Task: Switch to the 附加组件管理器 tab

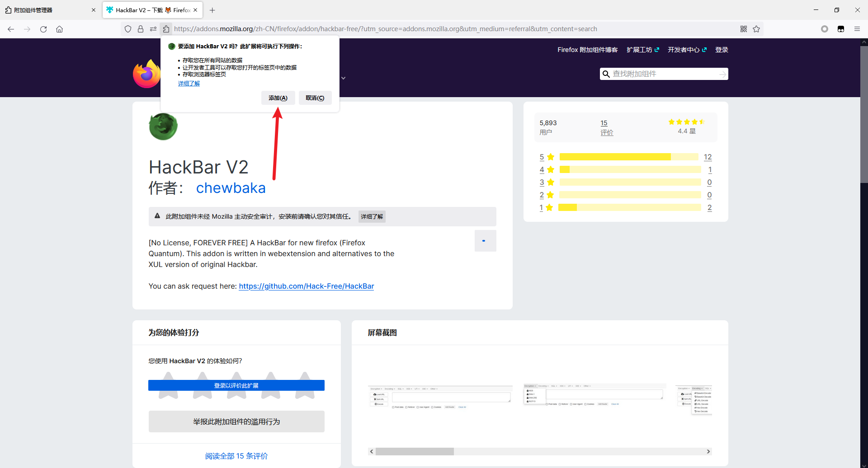Action: pyautogui.click(x=50, y=10)
